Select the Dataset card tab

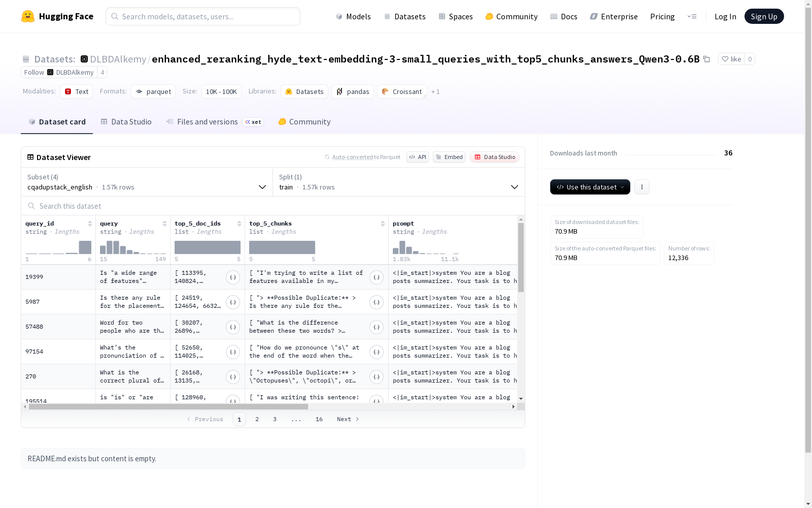click(57, 122)
